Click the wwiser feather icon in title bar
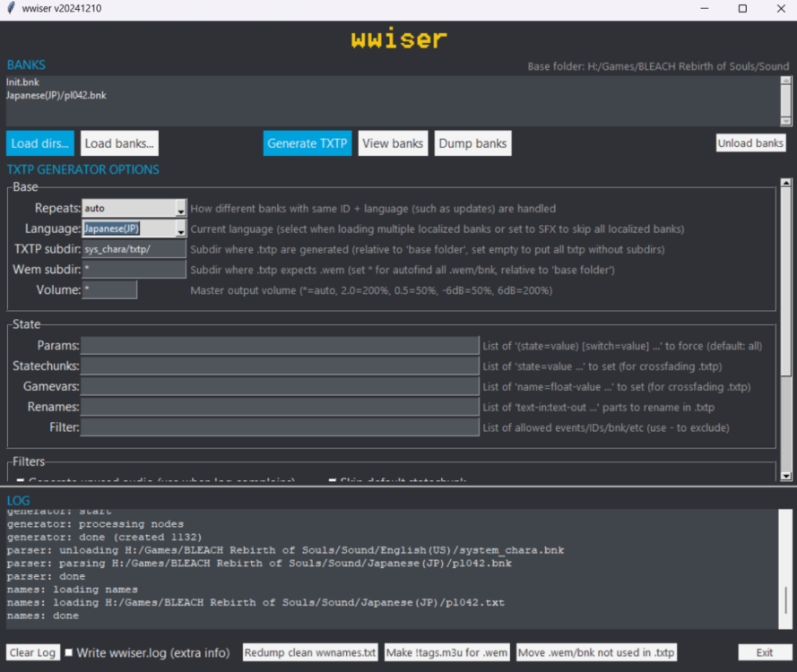This screenshot has width=797, height=672. pyautogui.click(x=10, y=9)
